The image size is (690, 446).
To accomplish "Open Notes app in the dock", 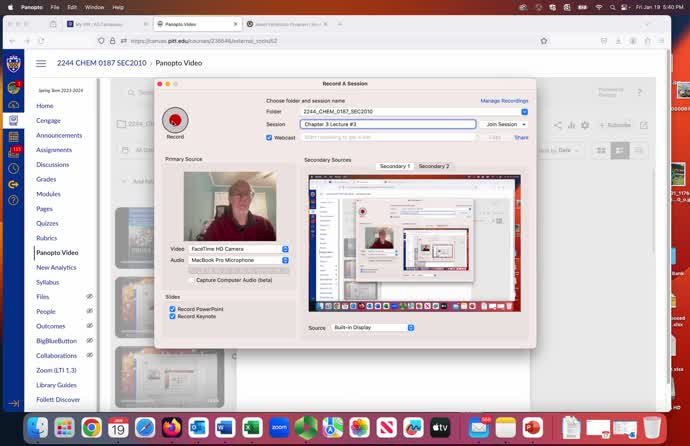I will tap(506, 428).
